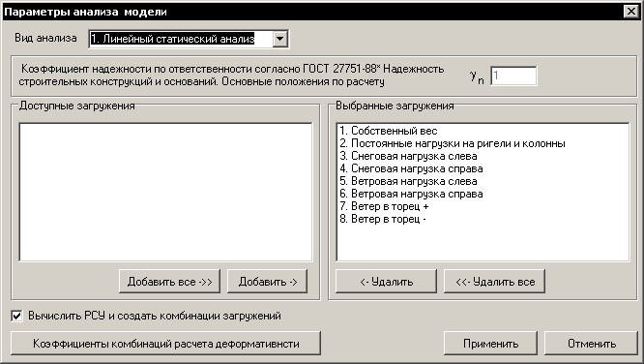
Task: Open the Вид анализа dropdown arrow
Action: (280, 39)
